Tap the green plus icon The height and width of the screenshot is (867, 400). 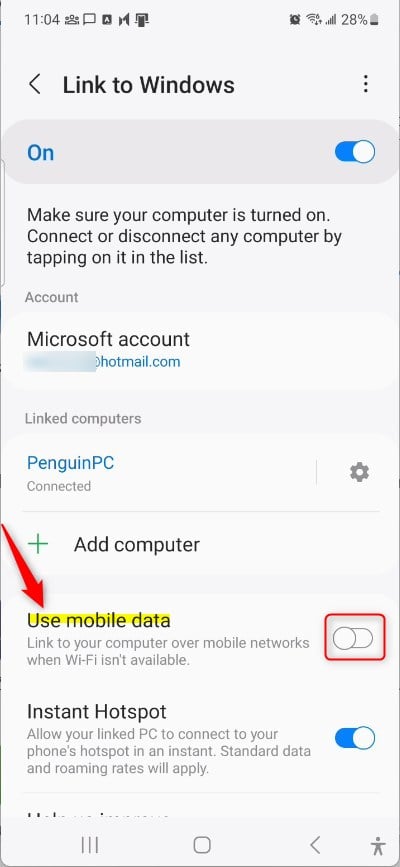click(38, 545)
